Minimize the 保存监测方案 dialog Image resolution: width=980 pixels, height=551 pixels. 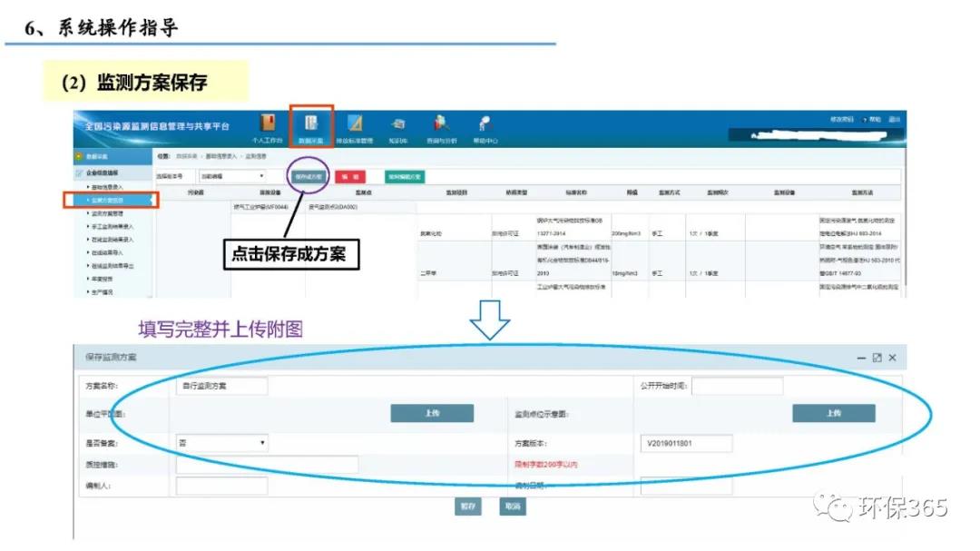tap(861, 359)
